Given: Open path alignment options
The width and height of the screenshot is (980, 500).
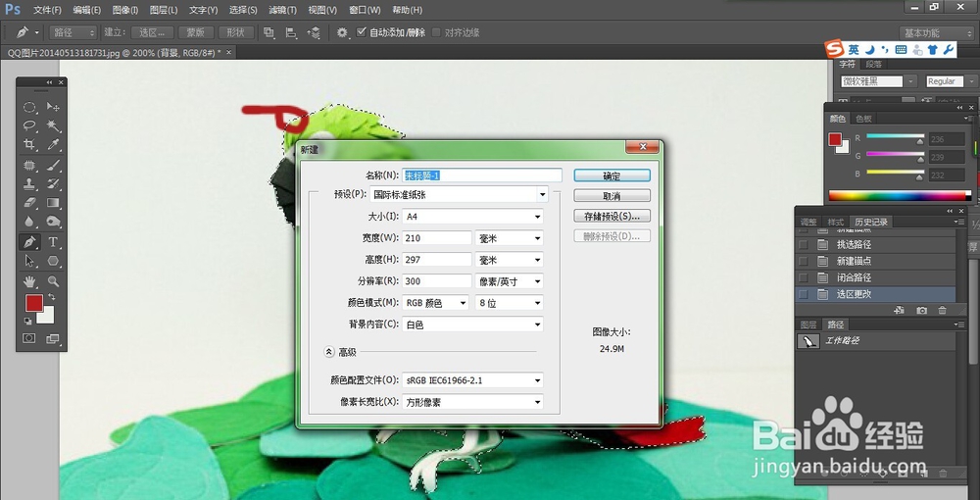Looking at the screenshot, I should [291, 32].
